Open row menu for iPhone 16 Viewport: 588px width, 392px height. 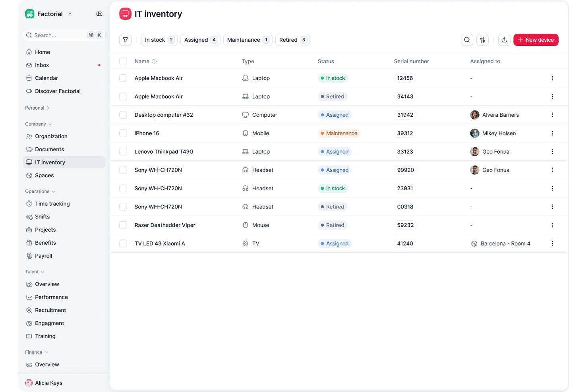point(552,133)
